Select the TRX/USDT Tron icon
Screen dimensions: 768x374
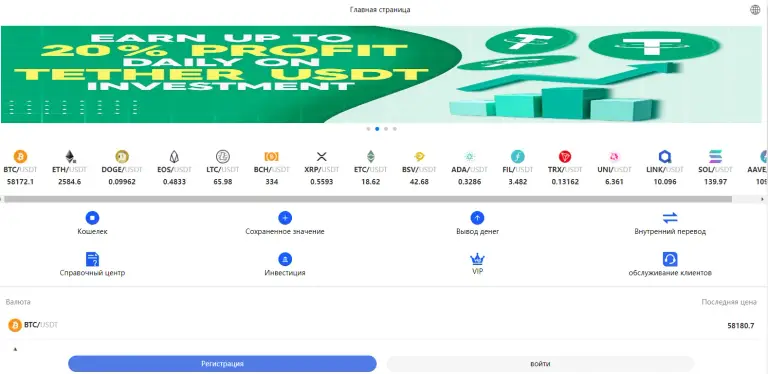[565, 157]
